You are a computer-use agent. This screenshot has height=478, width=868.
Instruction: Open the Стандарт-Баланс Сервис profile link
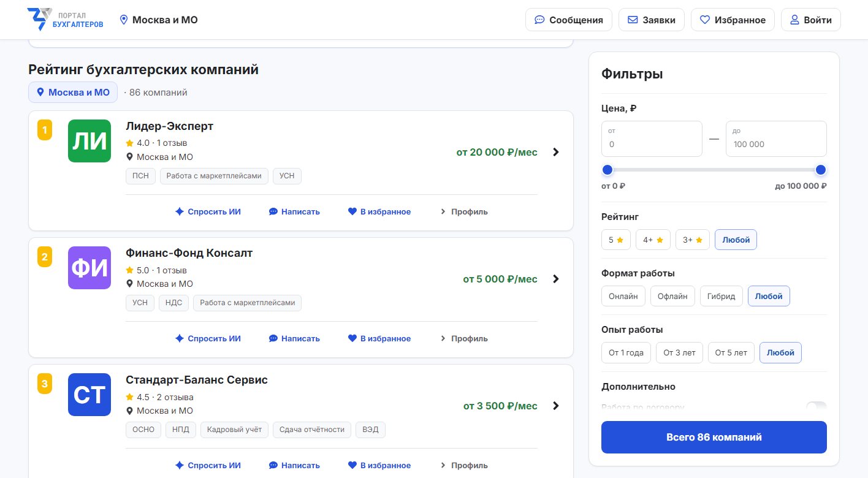[x=464, y=465]
